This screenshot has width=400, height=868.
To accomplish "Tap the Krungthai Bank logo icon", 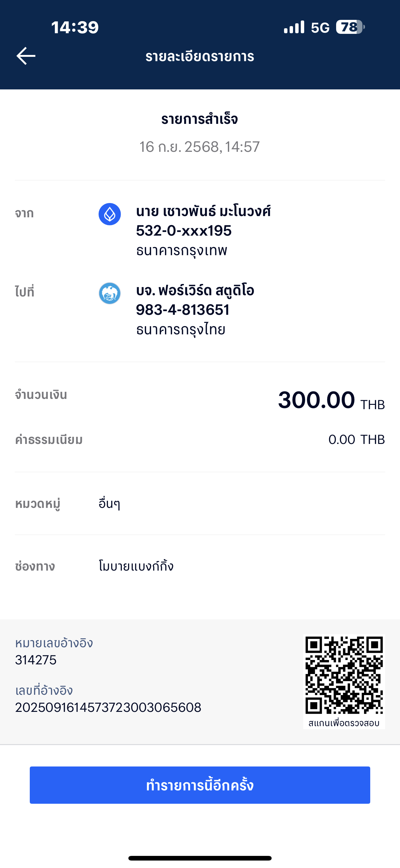I will point(110,293).
